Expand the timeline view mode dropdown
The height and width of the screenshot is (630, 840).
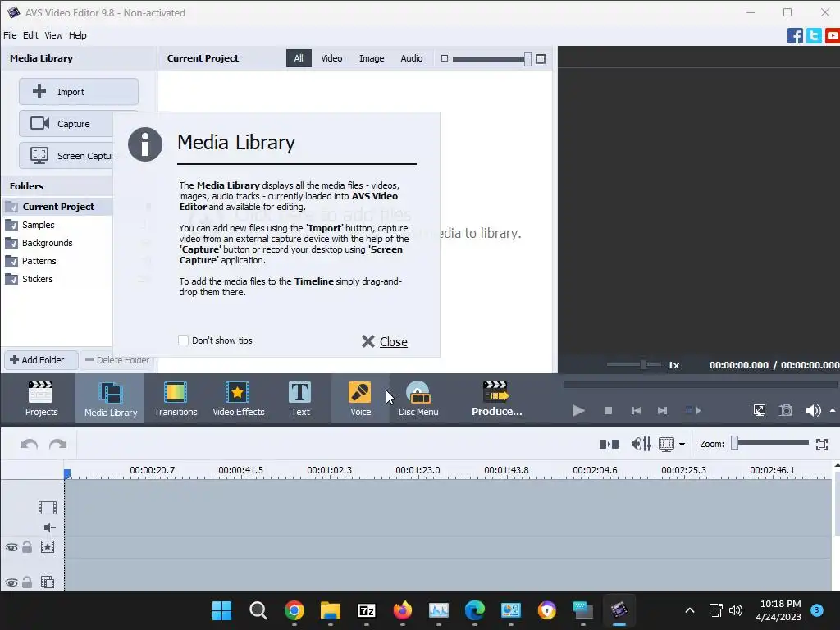[x=682, y=444]
